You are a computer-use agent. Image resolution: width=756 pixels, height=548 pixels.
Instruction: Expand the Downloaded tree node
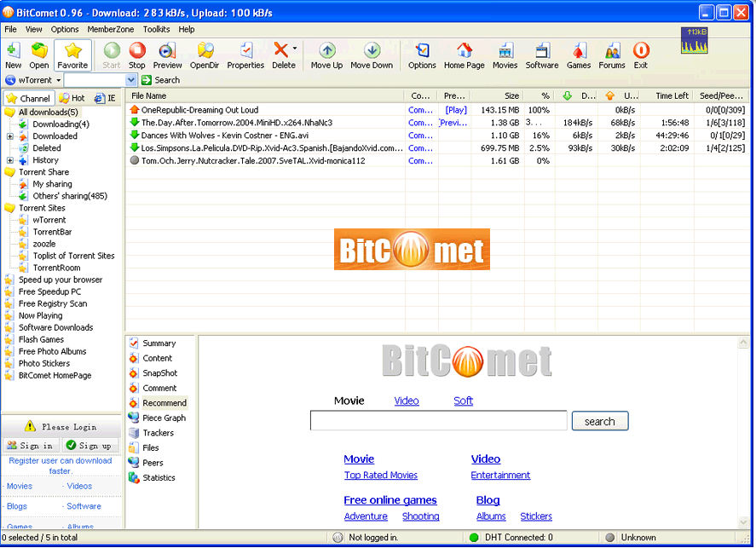[x=10, y=136]
